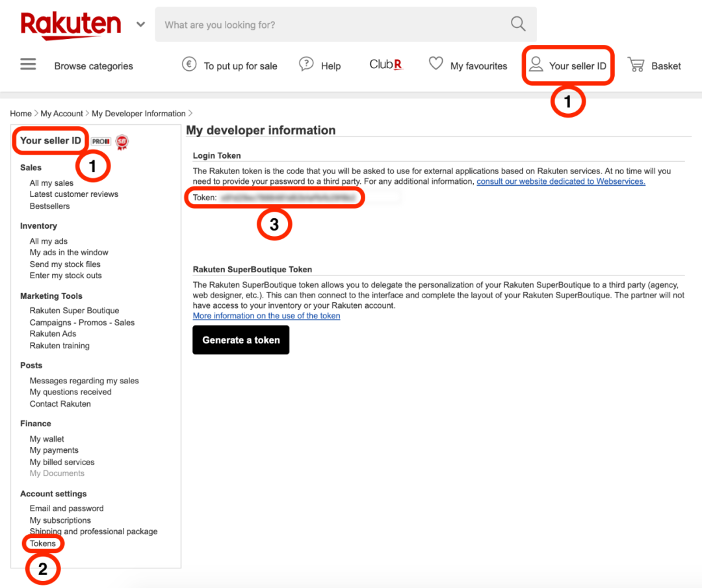
Task: Click the 'Marketing Tools' section heading
Action: click(x=51, y=296)
